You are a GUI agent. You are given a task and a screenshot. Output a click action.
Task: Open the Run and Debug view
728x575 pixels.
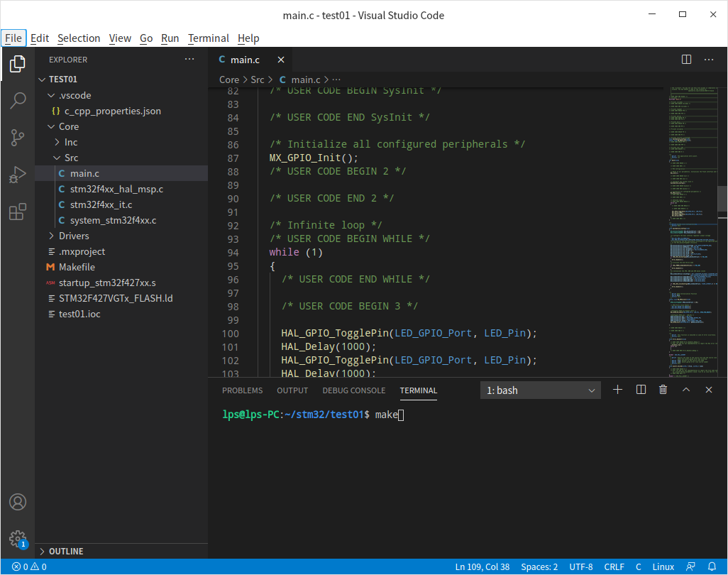18,175
